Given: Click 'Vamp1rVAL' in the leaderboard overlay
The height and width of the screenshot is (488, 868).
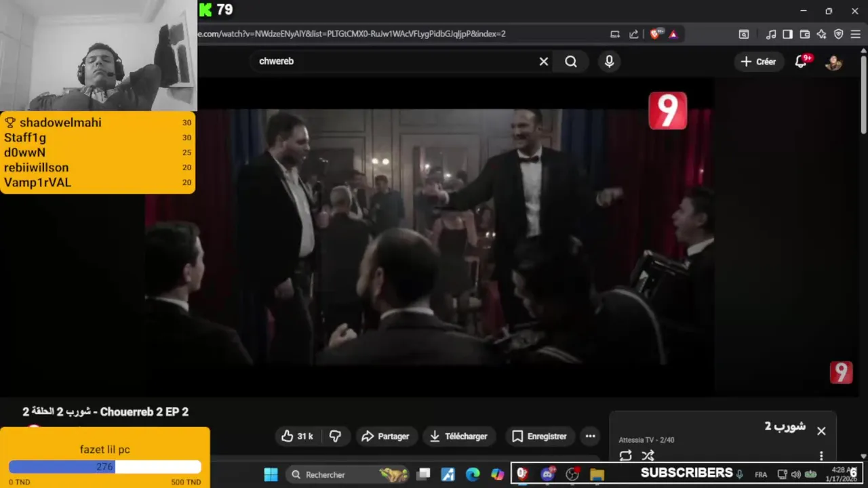Looking at the screenshot, I should 37,182.
